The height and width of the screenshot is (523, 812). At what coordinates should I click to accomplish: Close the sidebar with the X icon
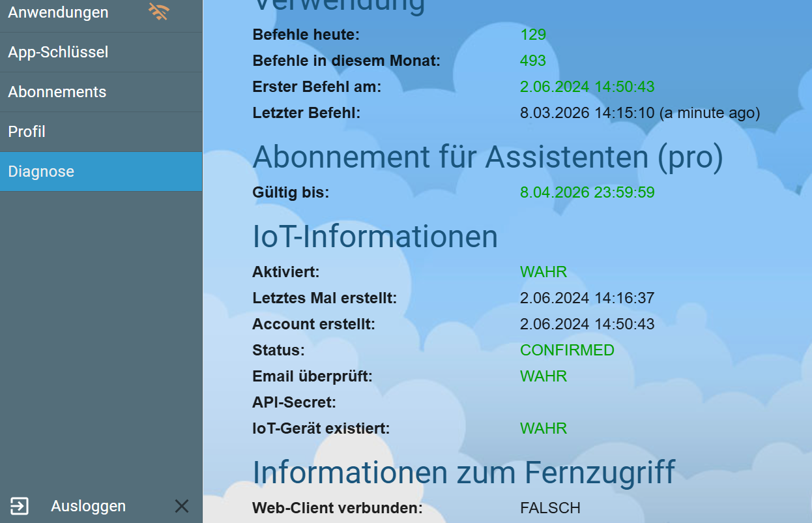pos(182,506)
